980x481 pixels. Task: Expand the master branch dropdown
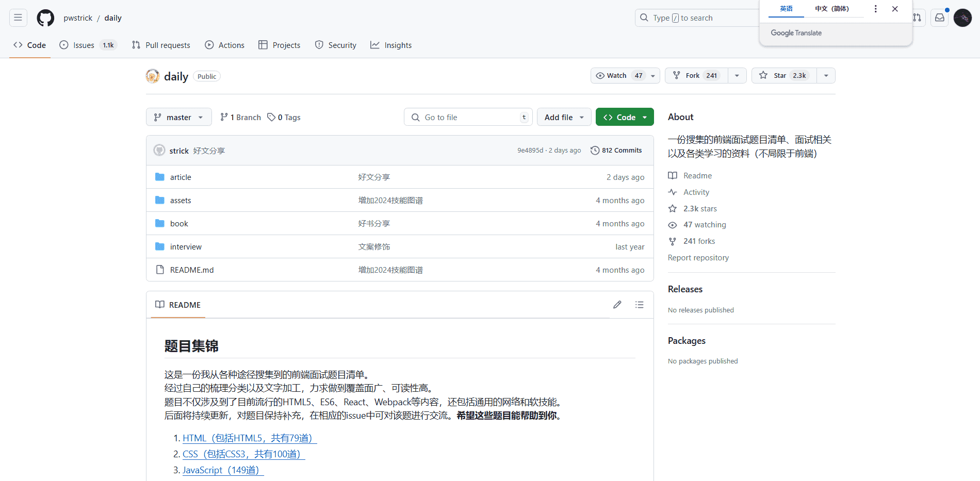tap(178, 118)
